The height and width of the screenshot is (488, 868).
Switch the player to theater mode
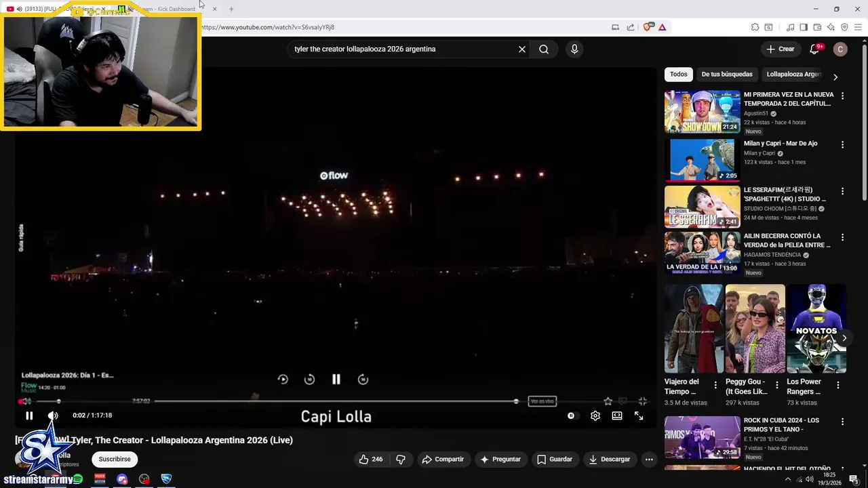pos(617,415)
